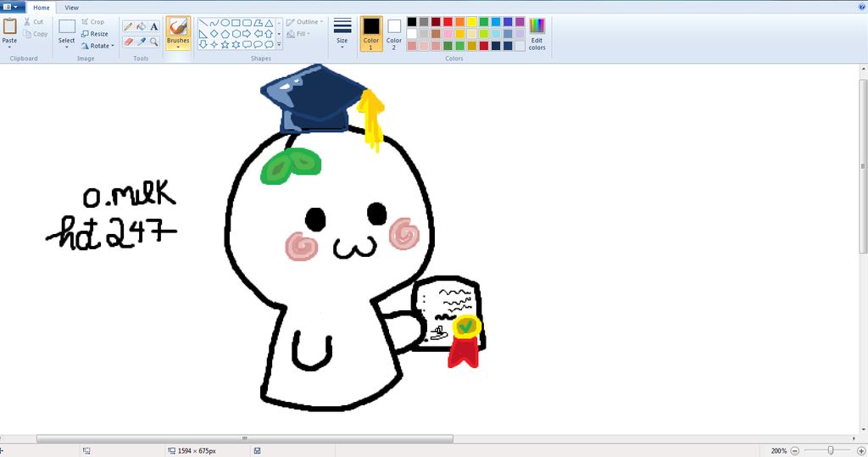Choose the Curve shape
The image size is (868, 457).
214,23
